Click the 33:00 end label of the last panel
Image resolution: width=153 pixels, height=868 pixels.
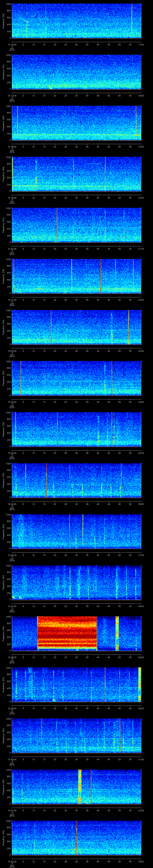point(141,861)
